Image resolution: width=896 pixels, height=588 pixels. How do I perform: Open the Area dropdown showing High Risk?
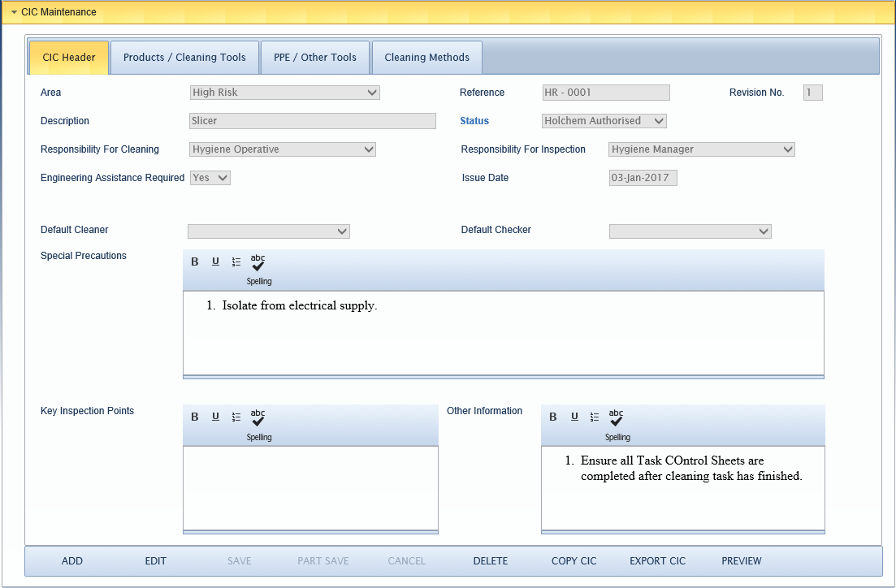[284, 93]
